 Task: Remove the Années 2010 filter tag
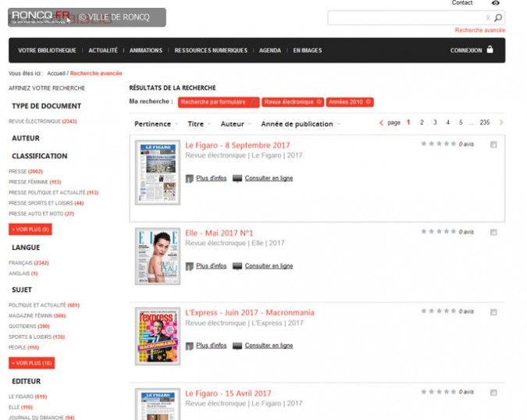point(369,101)
